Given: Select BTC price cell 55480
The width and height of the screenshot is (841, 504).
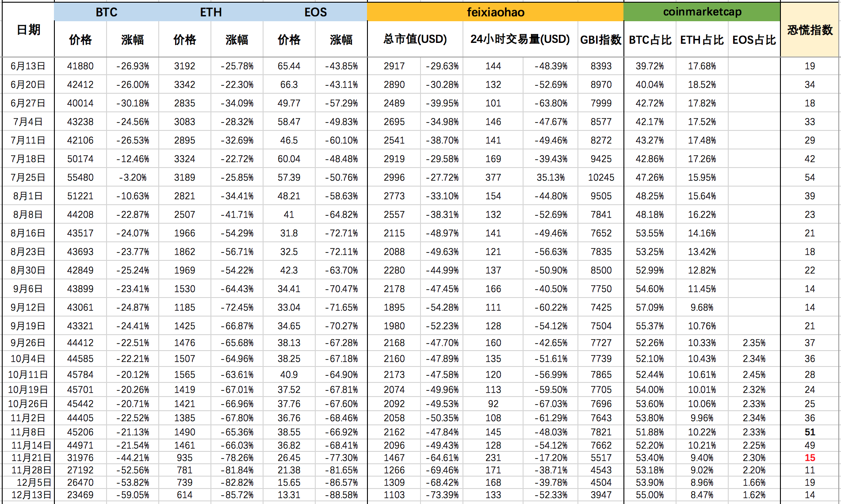Looking at the screenshot, I should click(80, 177).
